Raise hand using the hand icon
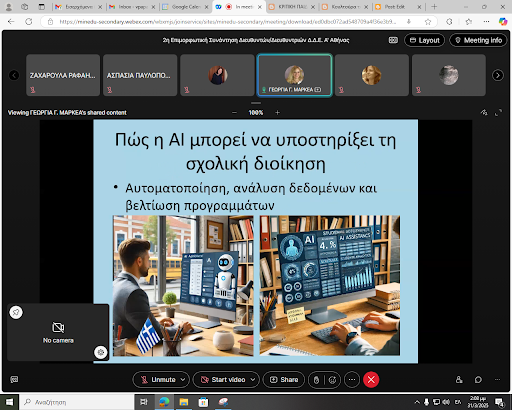 pyautogui.click(x=316, y=380)
